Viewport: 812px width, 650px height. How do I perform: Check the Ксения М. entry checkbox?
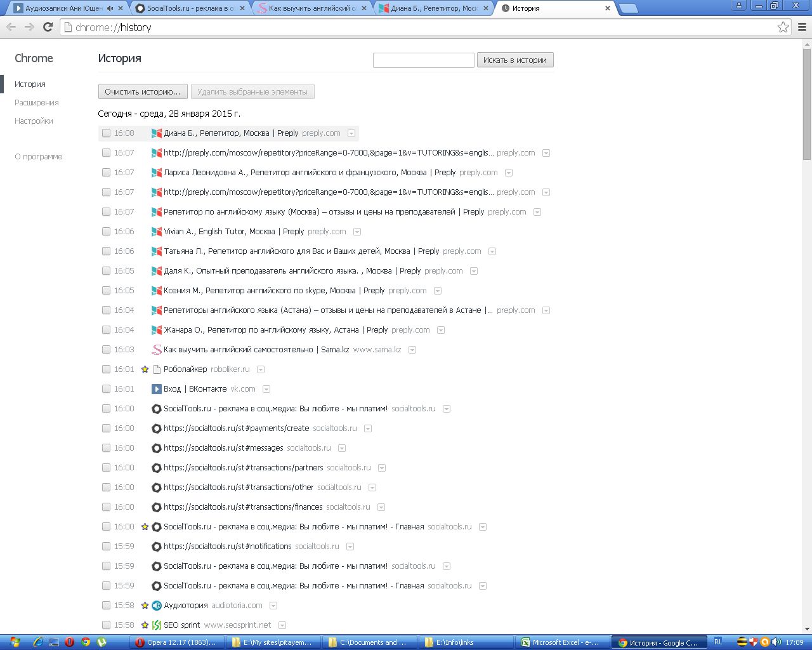[x=106, y=291]
